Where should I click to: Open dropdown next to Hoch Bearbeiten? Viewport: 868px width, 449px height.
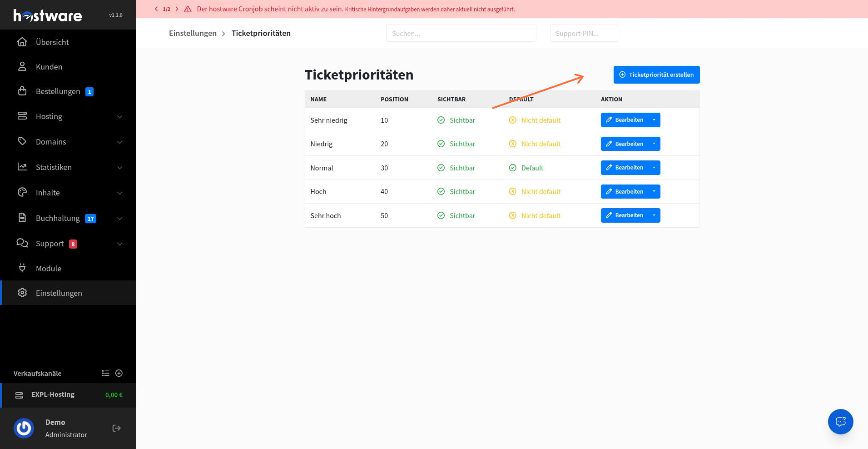(654, 192)
